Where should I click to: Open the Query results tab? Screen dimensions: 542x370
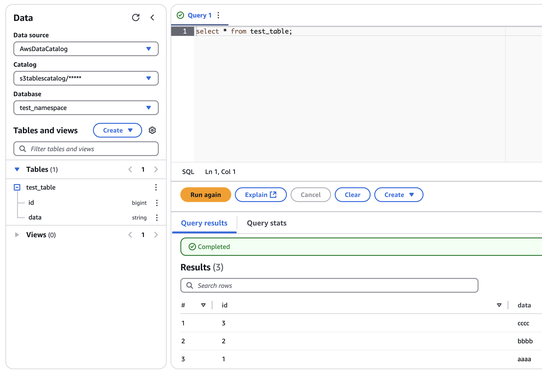pos(204,223)
